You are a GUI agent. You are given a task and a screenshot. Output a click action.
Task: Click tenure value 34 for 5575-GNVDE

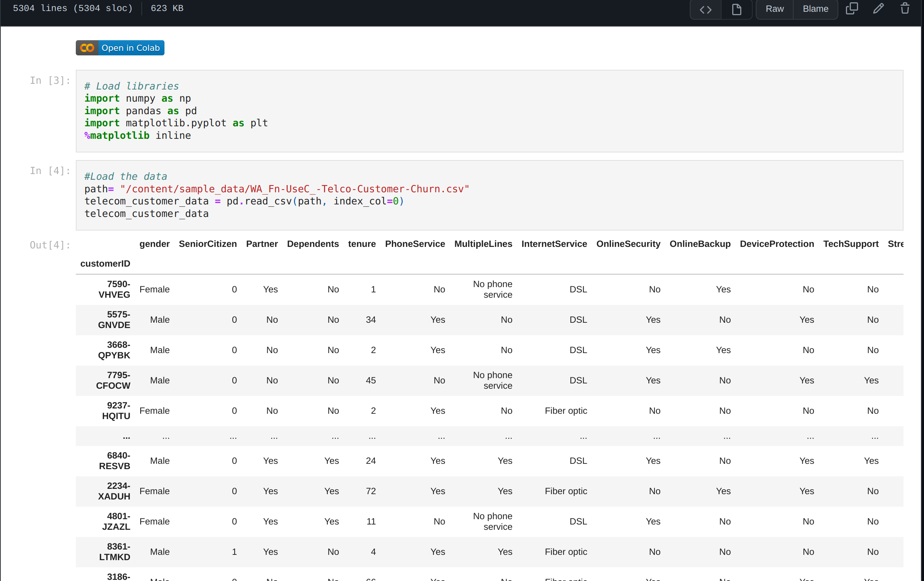coord(371,320)
